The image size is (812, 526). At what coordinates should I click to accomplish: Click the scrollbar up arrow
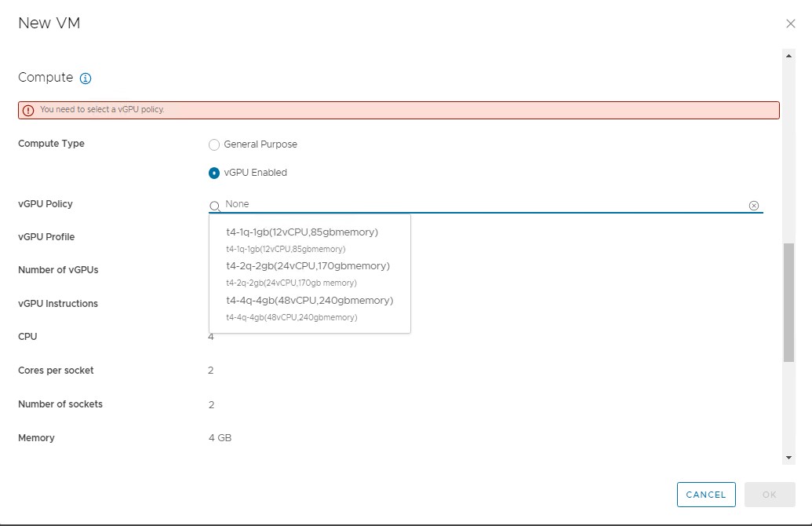(x=788, y=55)
